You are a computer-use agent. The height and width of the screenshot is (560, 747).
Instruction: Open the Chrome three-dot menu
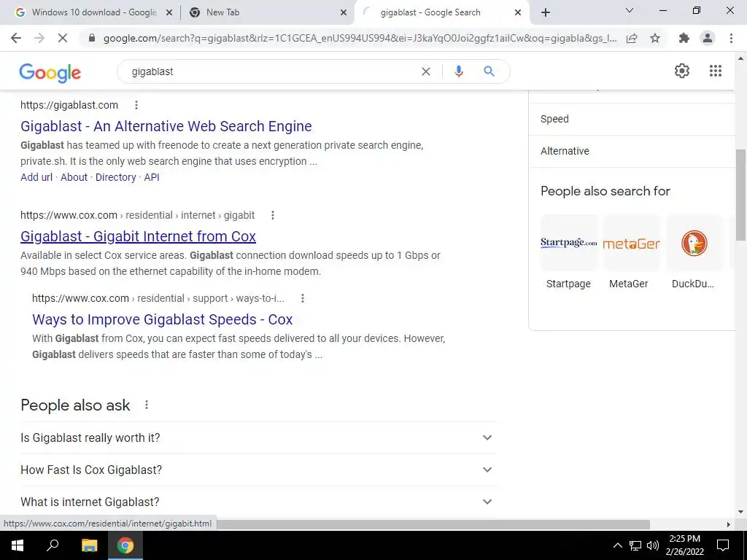[x=731, y=38]
